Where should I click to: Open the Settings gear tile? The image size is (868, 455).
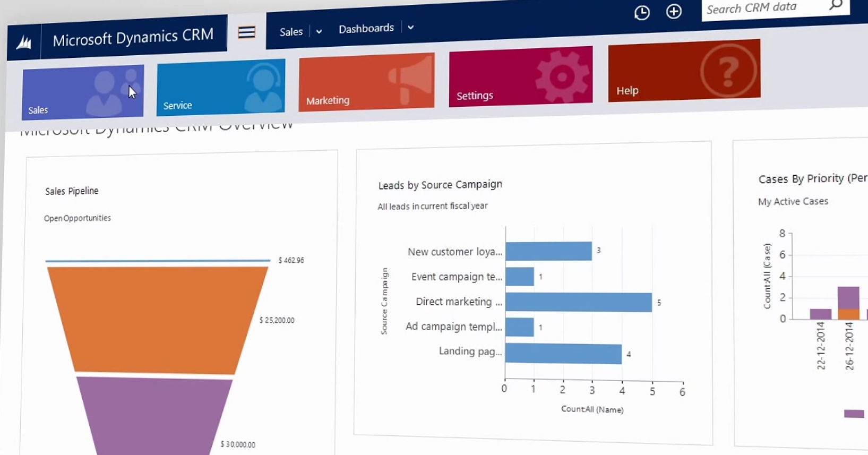[x=520, y=76]
